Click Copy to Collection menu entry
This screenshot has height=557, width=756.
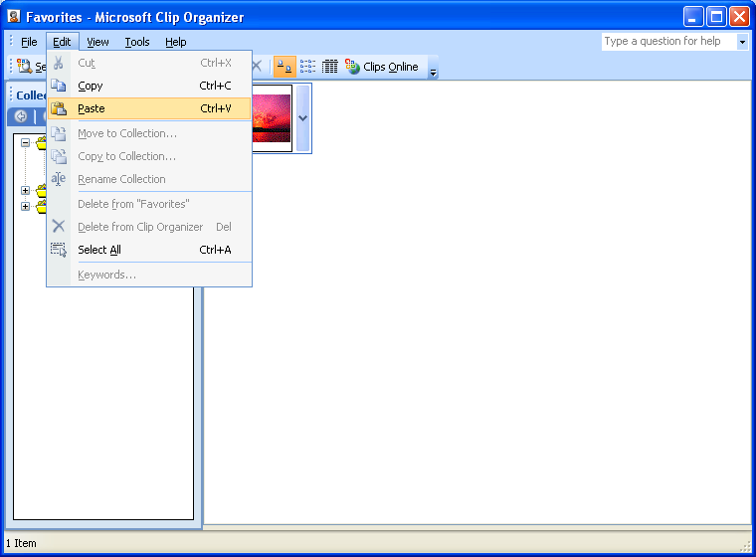[149, 156]
